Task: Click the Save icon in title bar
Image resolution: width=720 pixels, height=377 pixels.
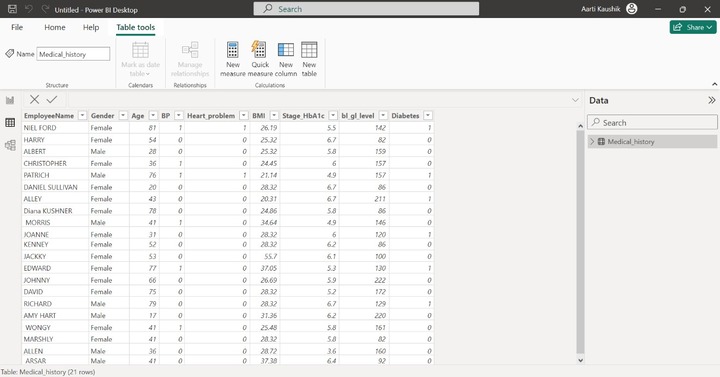Action: 12,9
